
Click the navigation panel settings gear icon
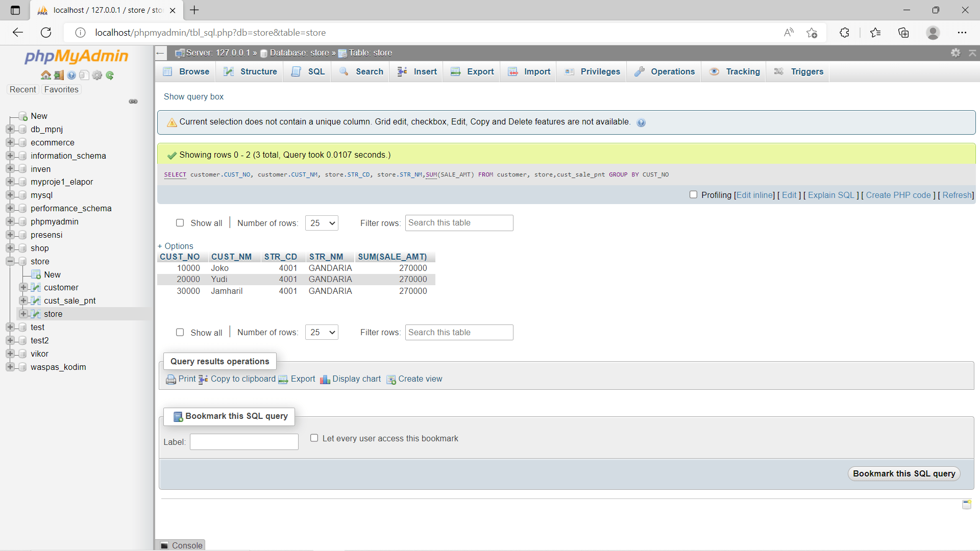tap(97, 75)
